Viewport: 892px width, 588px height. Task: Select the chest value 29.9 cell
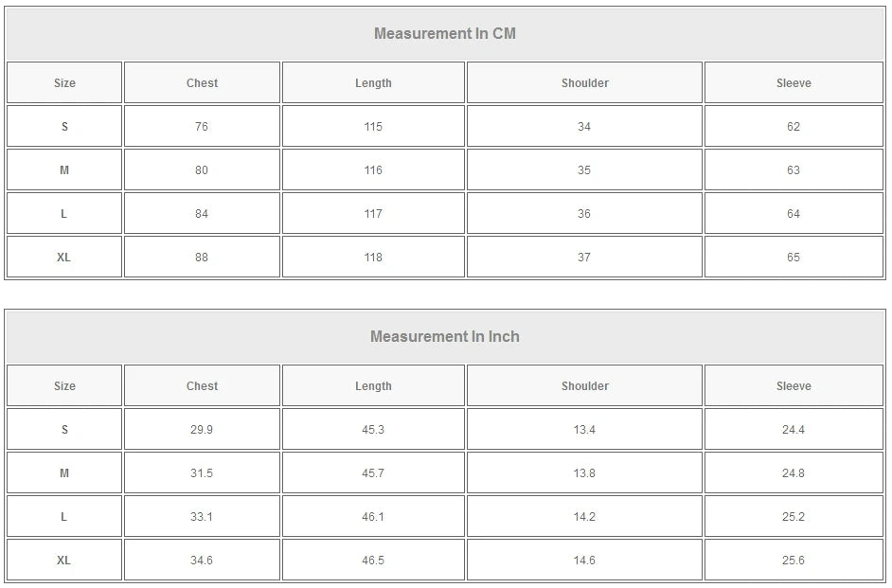click(x=202, y=430)
